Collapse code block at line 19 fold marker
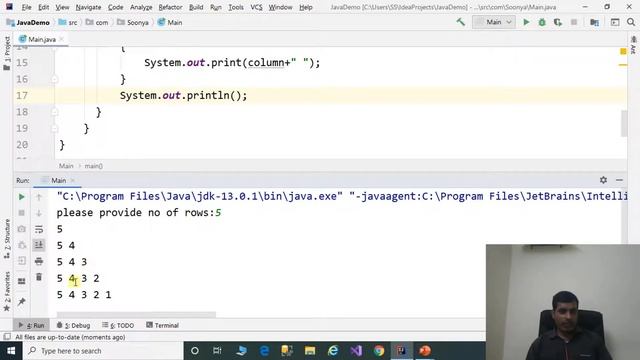 coord(54,128)
